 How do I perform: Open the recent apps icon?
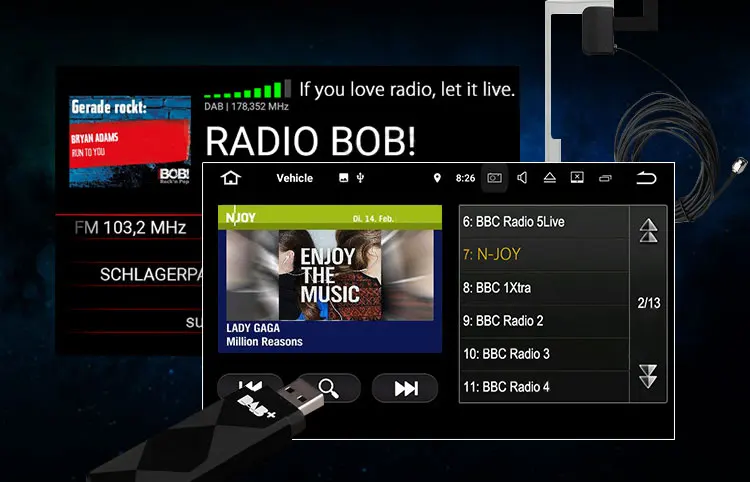[x=605, y=178]
